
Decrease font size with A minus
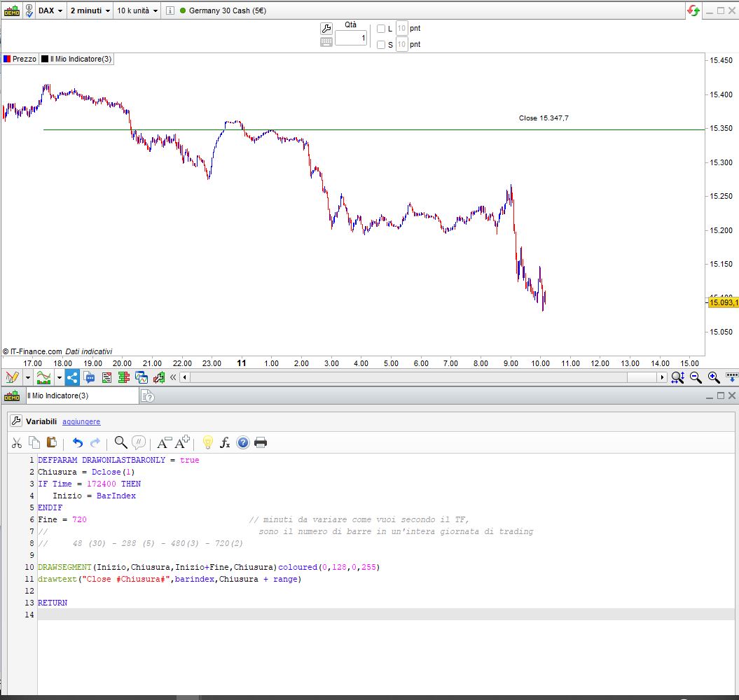(x=164, y=443)
